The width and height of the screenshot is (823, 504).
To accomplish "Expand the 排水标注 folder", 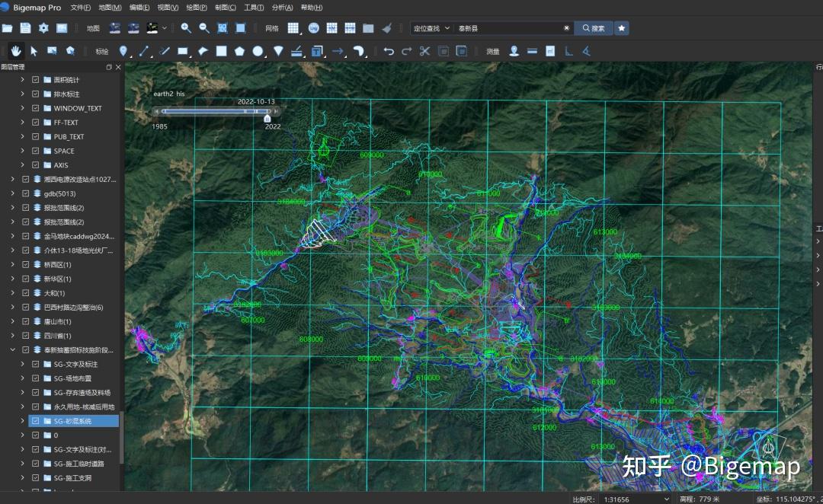I will (22, 94).
